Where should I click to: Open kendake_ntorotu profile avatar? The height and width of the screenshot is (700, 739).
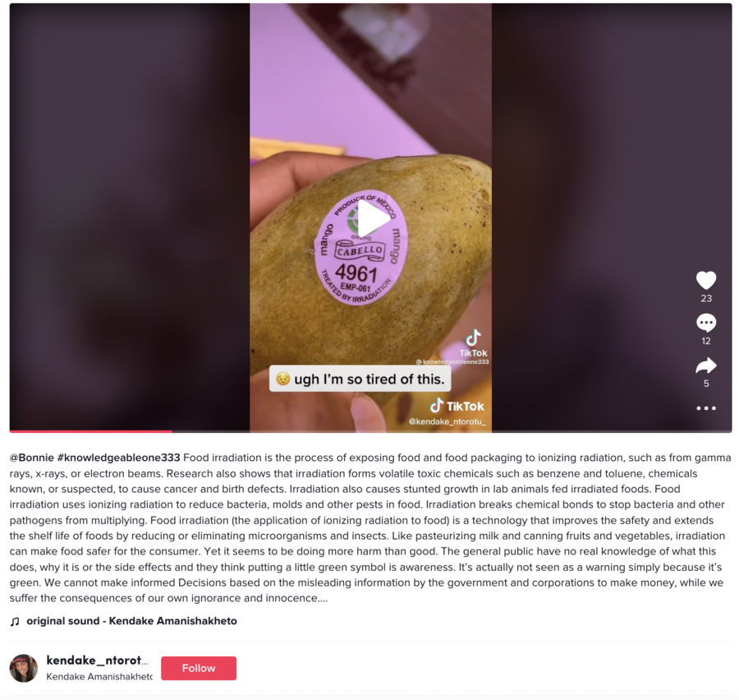(24, 668)
